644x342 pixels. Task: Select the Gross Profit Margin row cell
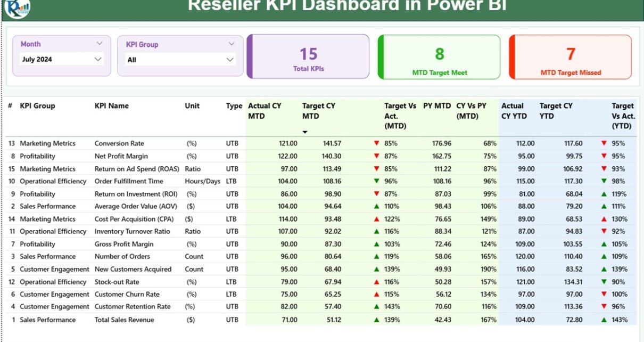[124, 244]
